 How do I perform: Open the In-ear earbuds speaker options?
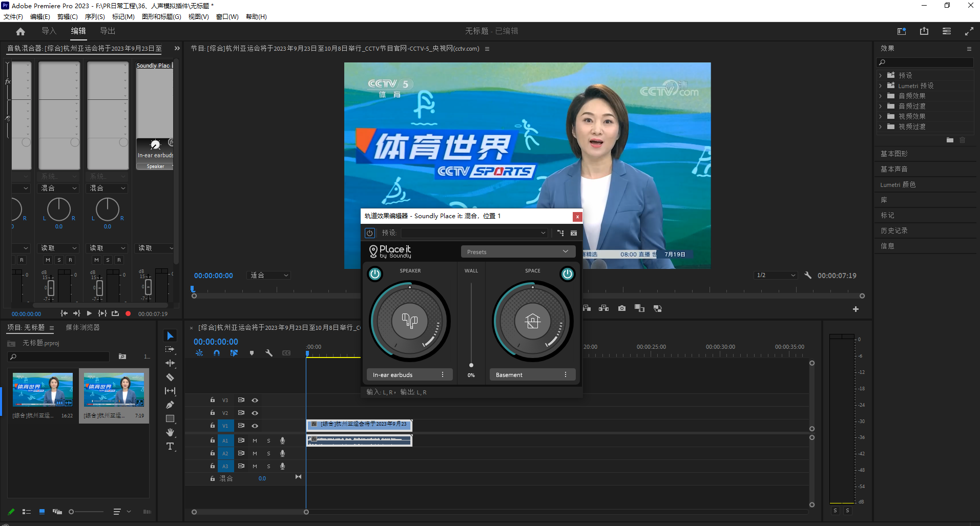(x=443, y=375)
